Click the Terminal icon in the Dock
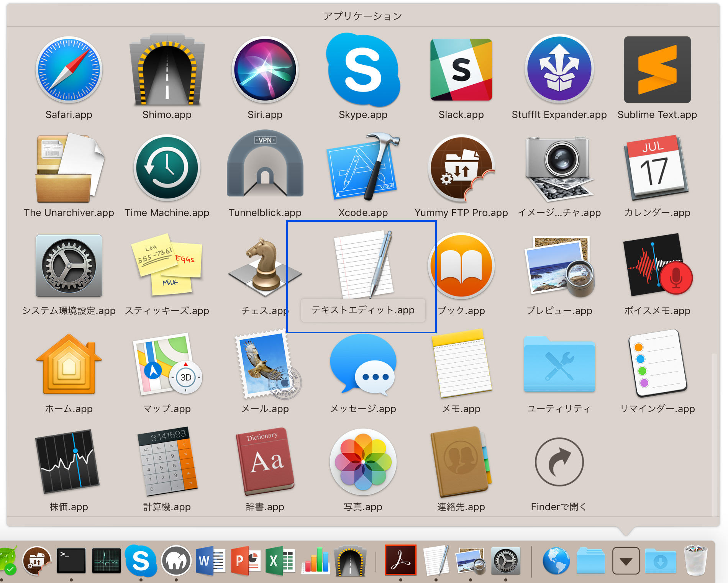Screen dimensions: 728x583 click(71, 561)
